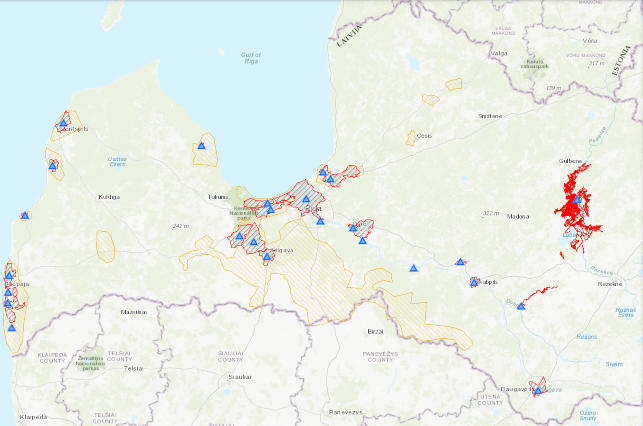Click the warning triangle near Daugavpils
The width and height of the screenshot is (643, 426).
[538, 389]
